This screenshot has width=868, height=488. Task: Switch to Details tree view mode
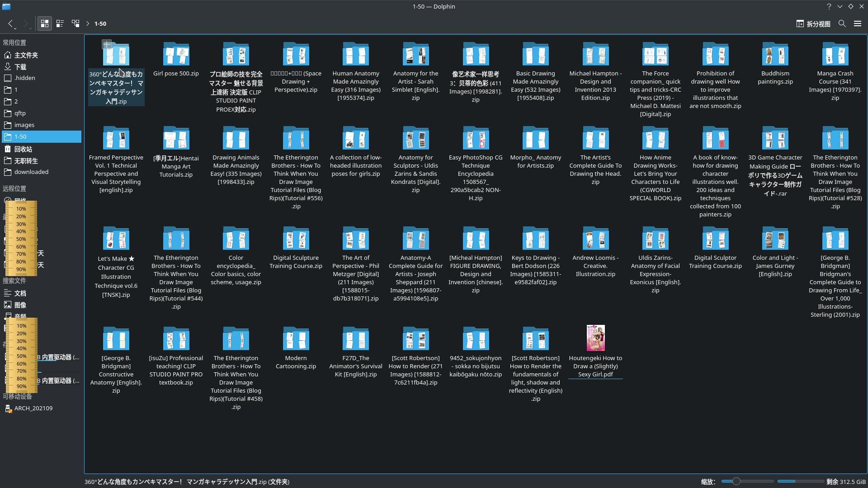75,23
